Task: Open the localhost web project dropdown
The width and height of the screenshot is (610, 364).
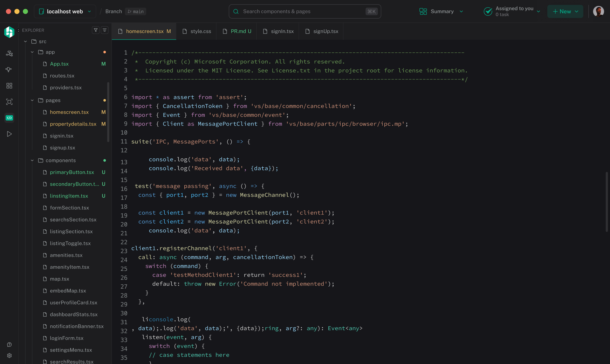Action: tap(65, 11)
